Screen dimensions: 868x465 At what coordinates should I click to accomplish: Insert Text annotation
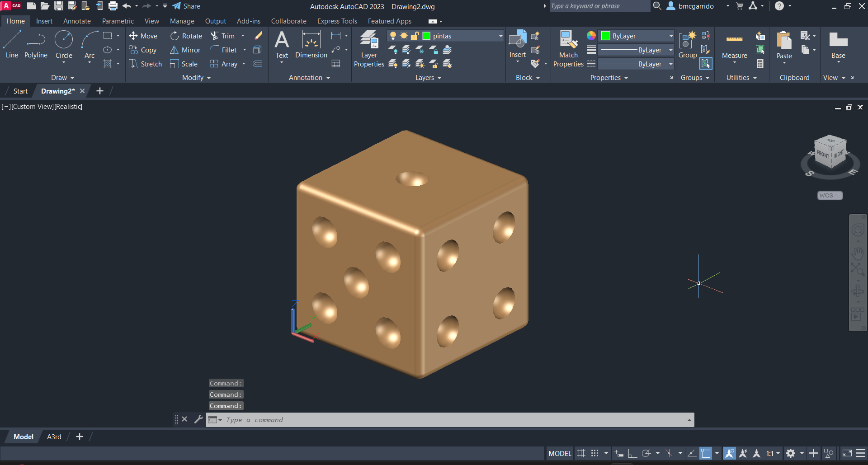(x=282, y=44)
